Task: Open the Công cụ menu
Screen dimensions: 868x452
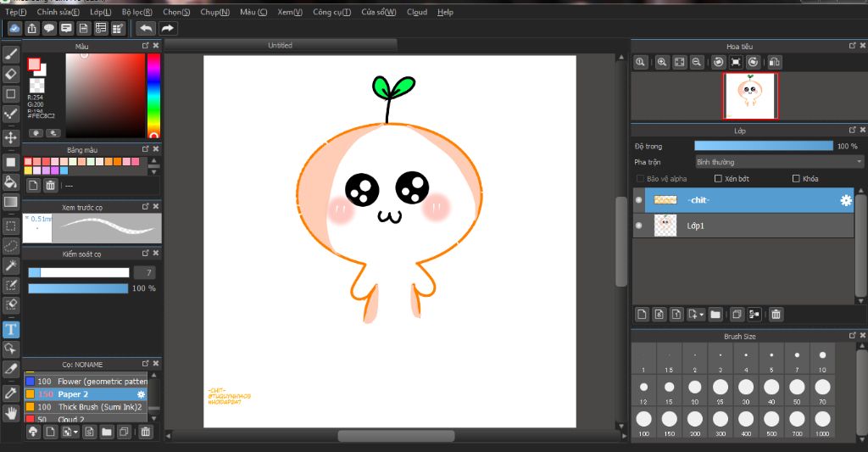Action: (331, 12)
